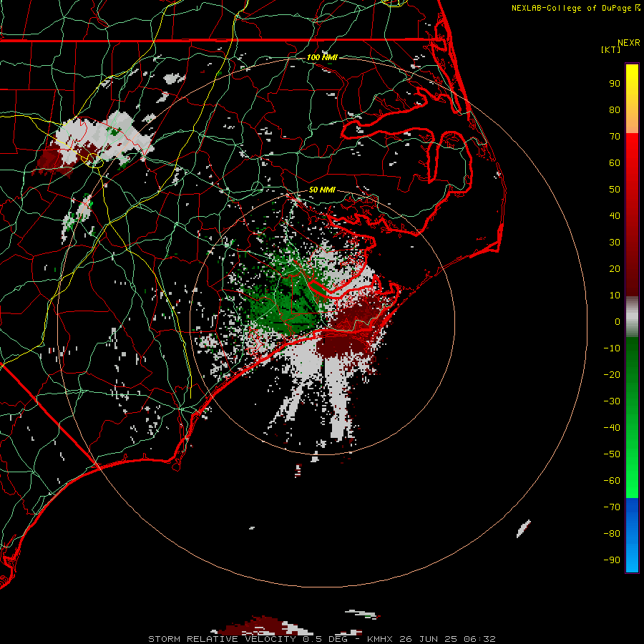Click the -50 value on the velocity scale
Image resolution: width=644 pixels, height=644 pixels.
click(x=612, y=454)
